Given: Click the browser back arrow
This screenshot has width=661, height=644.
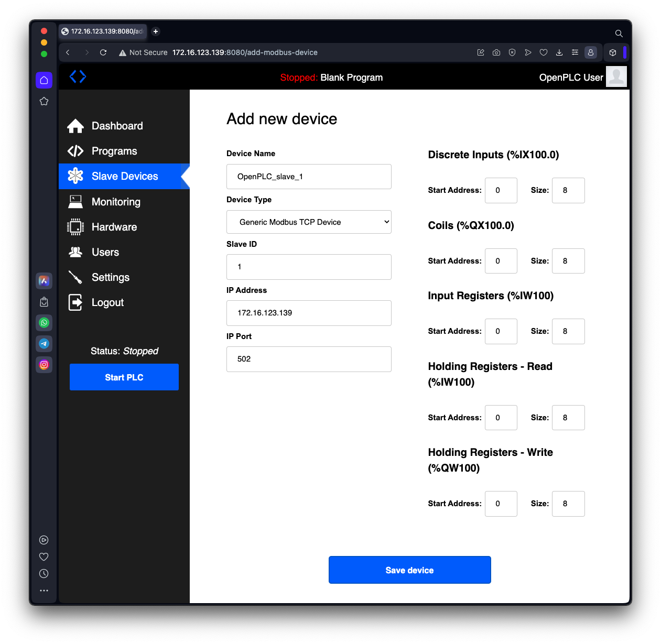Looking at the screenshot, I should pos(68,52).
